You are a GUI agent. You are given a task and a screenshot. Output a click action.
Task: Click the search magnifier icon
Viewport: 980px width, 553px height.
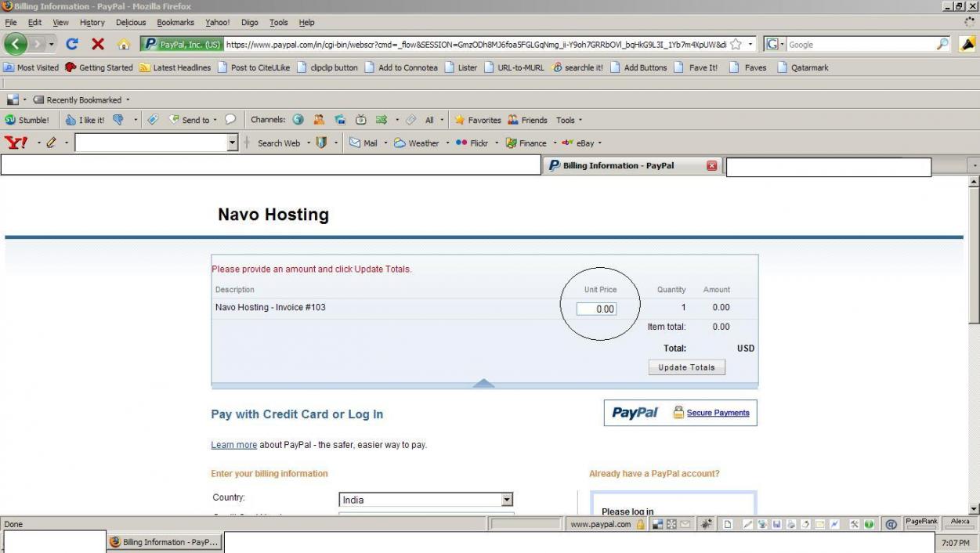(x=943, y=45)
